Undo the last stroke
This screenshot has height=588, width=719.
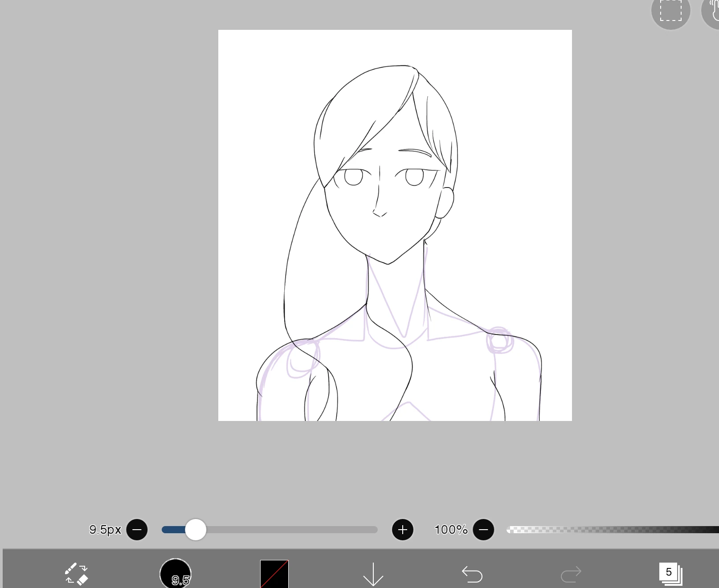472,574
